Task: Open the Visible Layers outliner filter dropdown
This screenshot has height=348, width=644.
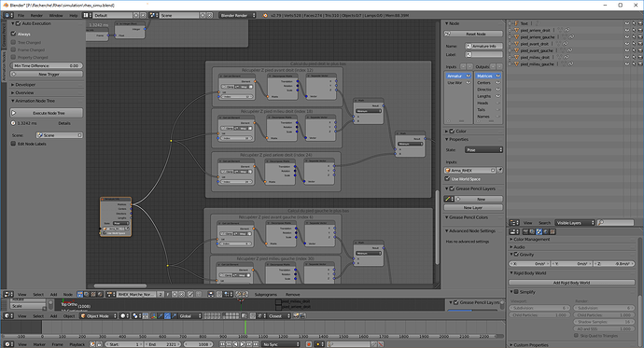Action: click(575, 223)
